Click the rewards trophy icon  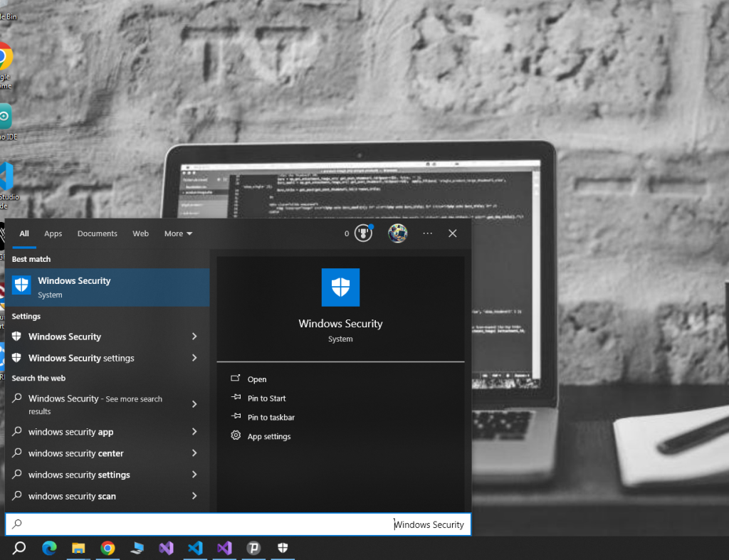click(x=364, y=233)
